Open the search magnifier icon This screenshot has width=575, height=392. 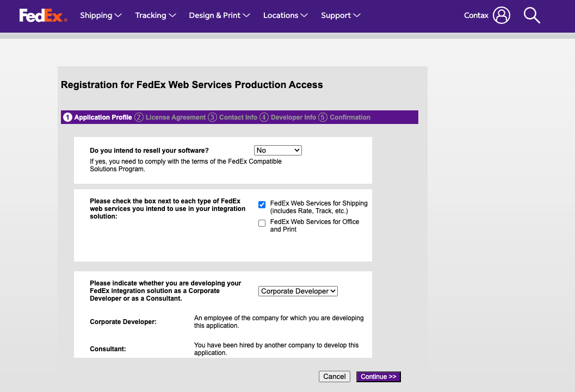531,15
